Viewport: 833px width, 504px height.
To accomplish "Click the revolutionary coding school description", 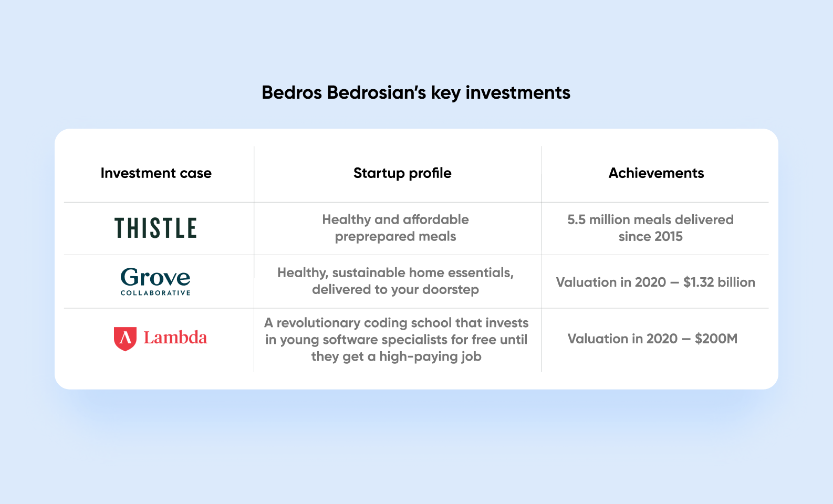I will coord(397,340).
